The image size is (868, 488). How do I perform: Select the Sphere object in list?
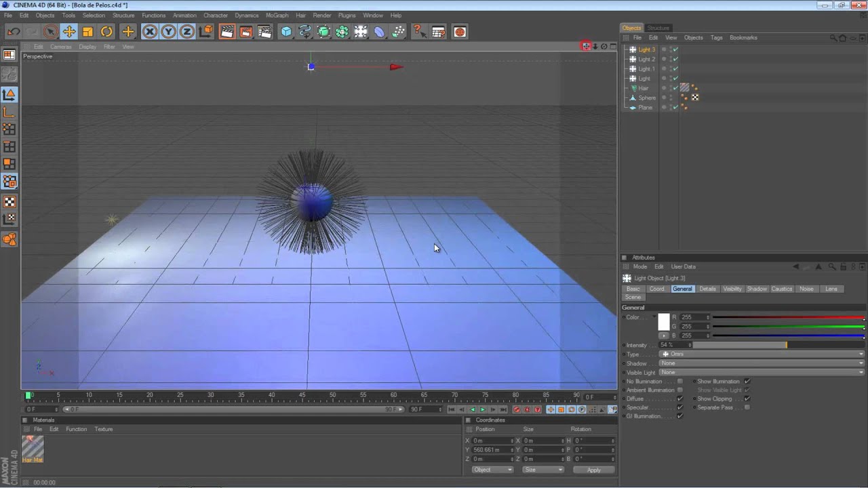tap(647, 98)
